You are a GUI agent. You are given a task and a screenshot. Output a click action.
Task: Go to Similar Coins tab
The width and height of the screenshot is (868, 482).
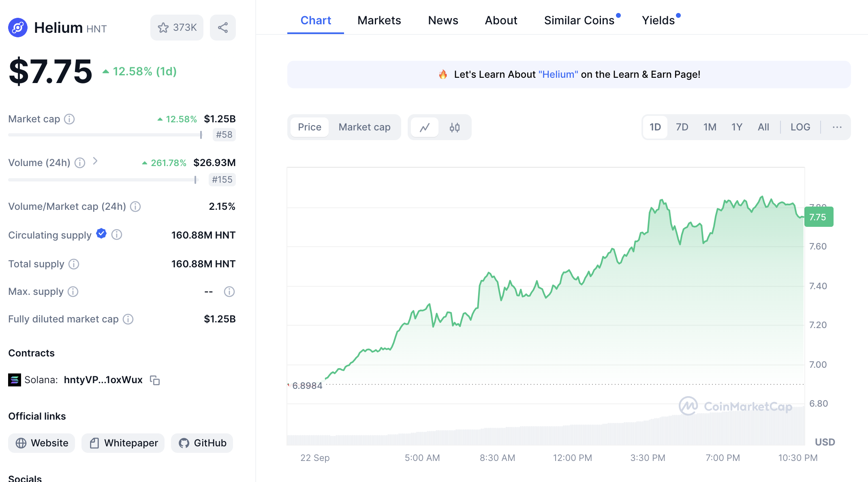pyautogui.click(x=579, y=20)
